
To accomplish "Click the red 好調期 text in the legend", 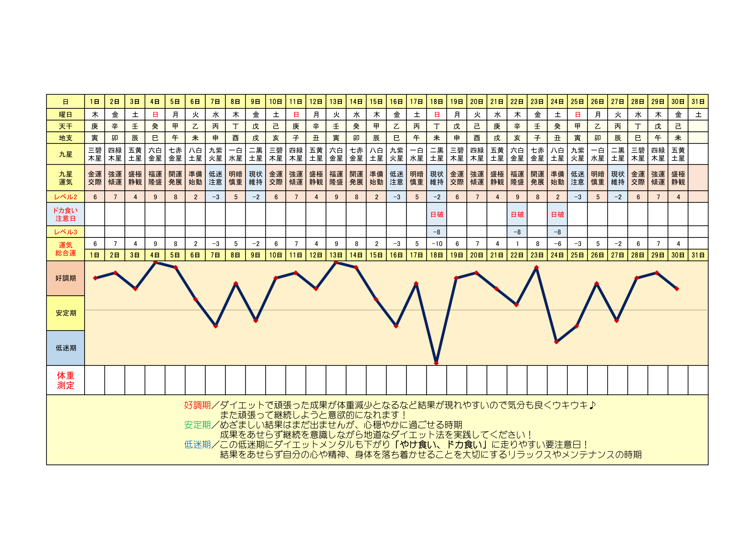I will coord(197,405).
